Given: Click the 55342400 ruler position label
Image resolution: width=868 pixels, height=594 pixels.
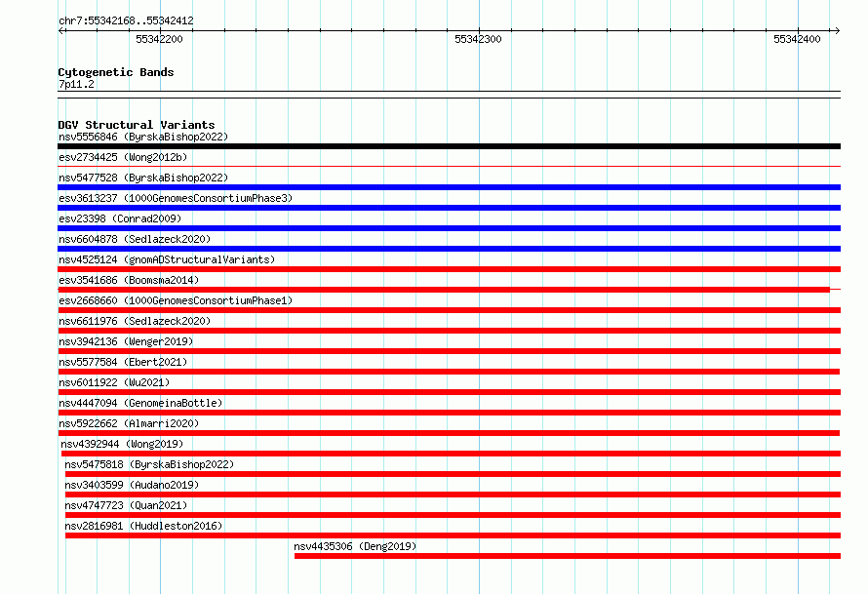Looking at the screenshot, I should (x=797, y=39).
